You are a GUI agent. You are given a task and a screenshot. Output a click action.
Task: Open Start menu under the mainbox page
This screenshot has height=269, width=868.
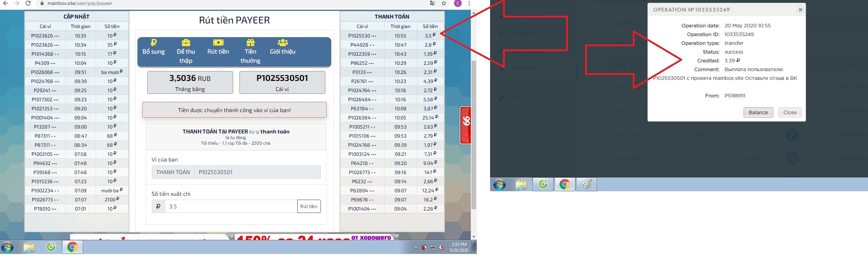[x=7, y=247]
